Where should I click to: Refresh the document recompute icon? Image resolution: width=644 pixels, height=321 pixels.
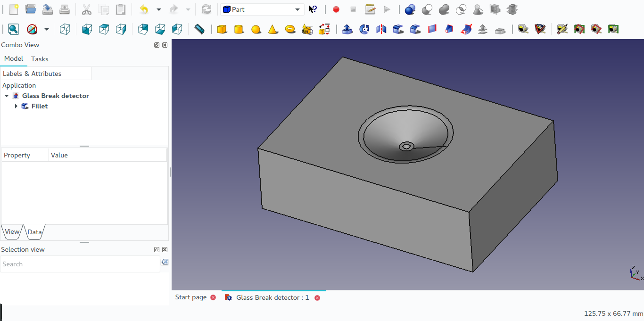[206, 9]
